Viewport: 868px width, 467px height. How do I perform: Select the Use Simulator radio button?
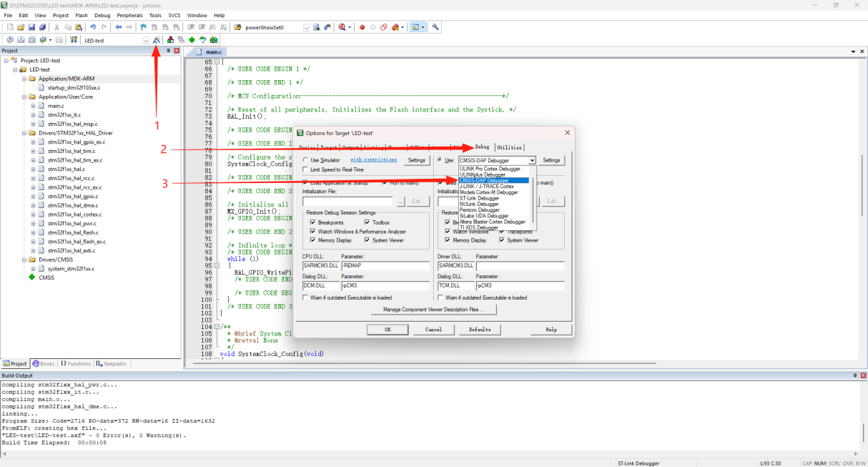point(306,160)
